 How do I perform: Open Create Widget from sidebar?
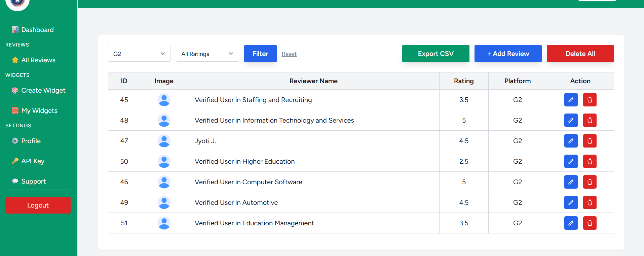(x=43, y=90)
